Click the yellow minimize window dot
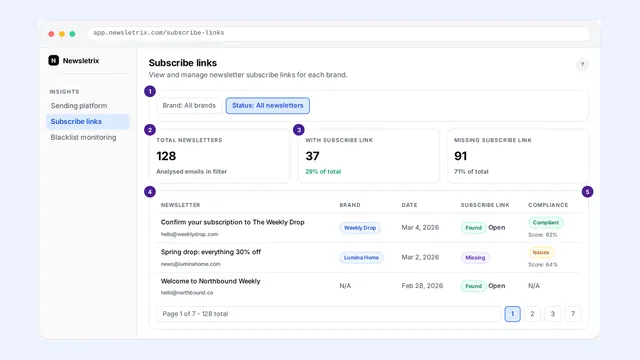 (62, 34)
